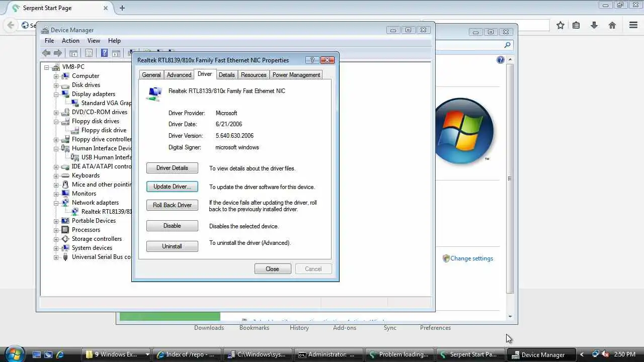Click the Portable Devices category icon
This screenshot has height=362, width=644.
65,221
